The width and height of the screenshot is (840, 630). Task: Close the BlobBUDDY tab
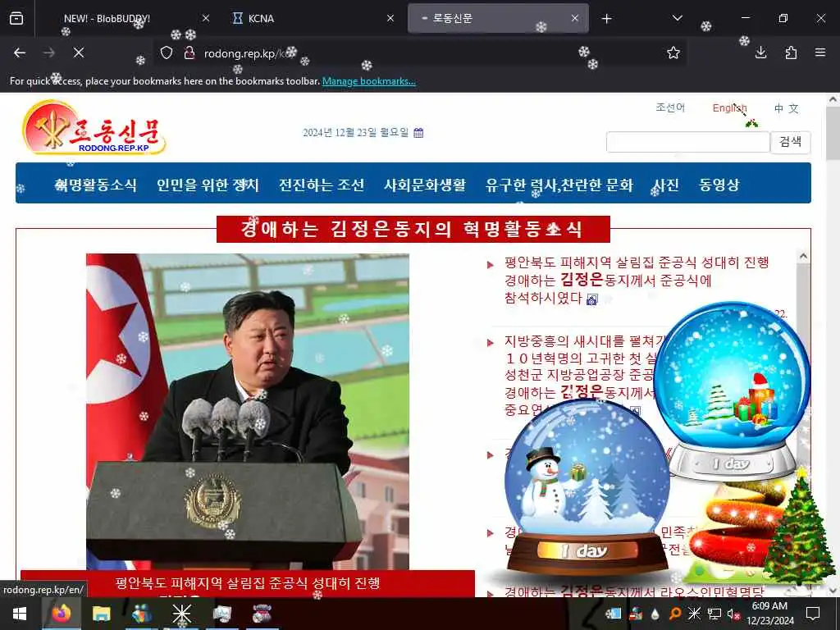tap(206, 18)
